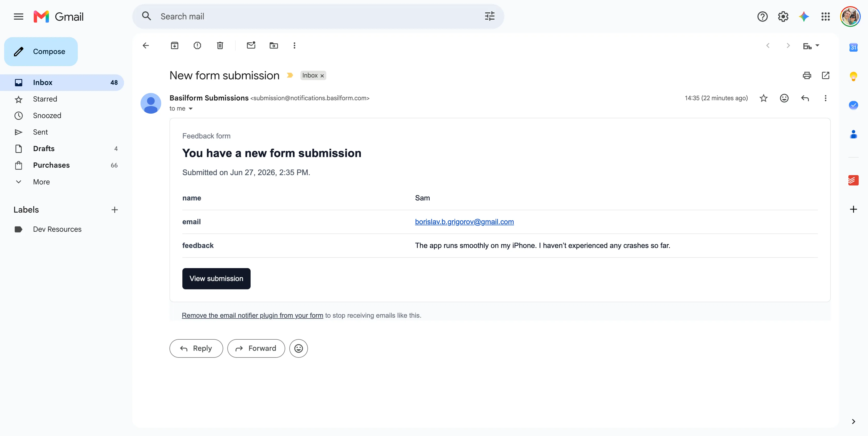The width and height of the screenshot is (868, 436).
Task: Expand the "to me" recipient details
Action: [190, 108]
